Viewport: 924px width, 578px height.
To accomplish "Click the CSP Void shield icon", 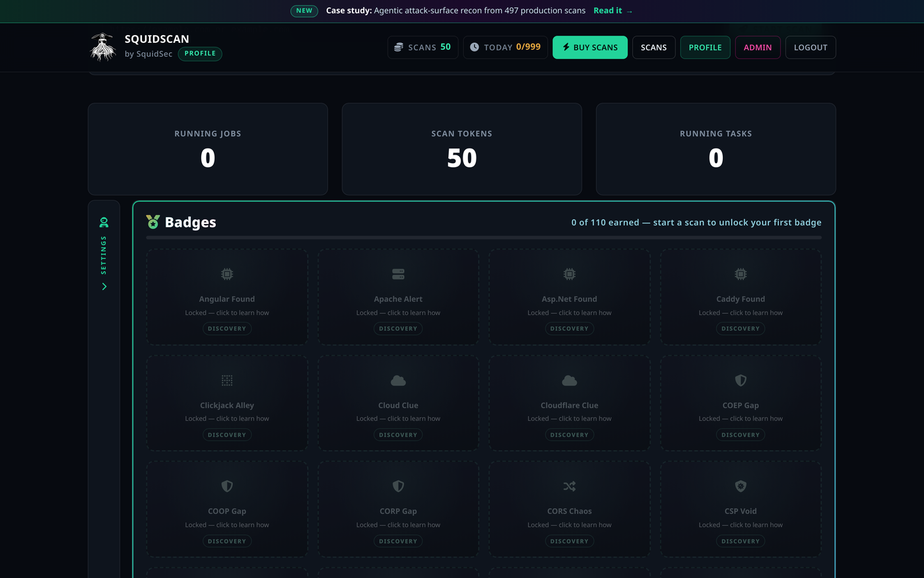I will click(x=741, y=486).
